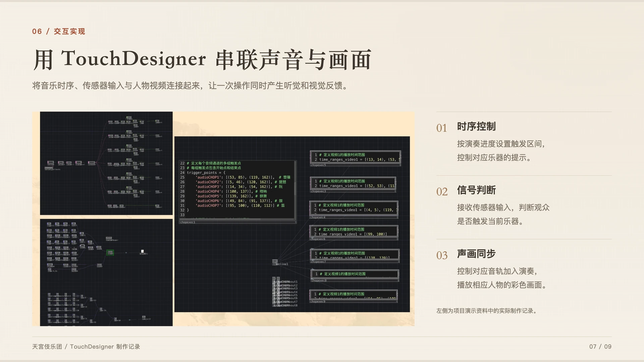Click the description '接收传感器输入,判断观众'

pos(503,208)
